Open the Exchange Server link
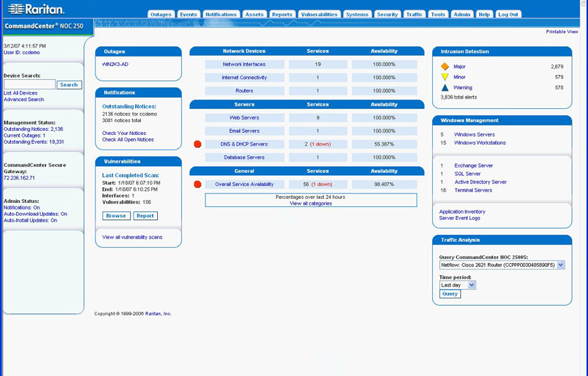The image size is (588, 376). click(x=474, y=166)
